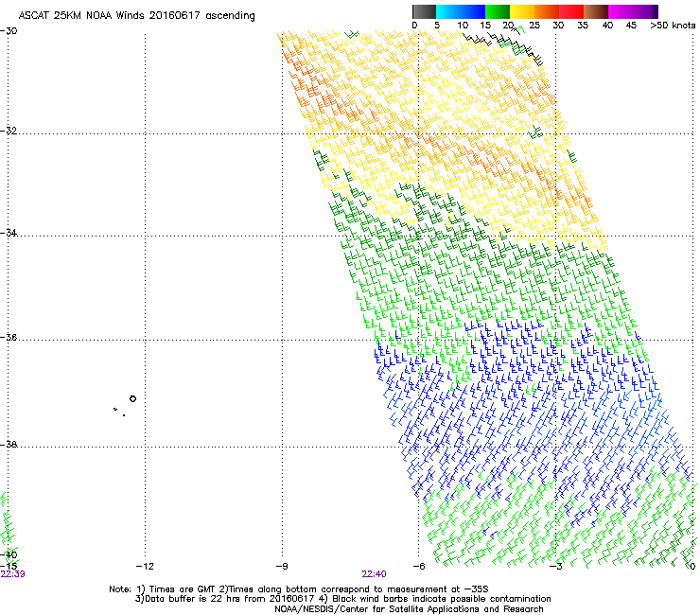This screenshot has width=700, height=615.
Task: Click the -6 longitude axis label
Action: [x=419, y=567]
